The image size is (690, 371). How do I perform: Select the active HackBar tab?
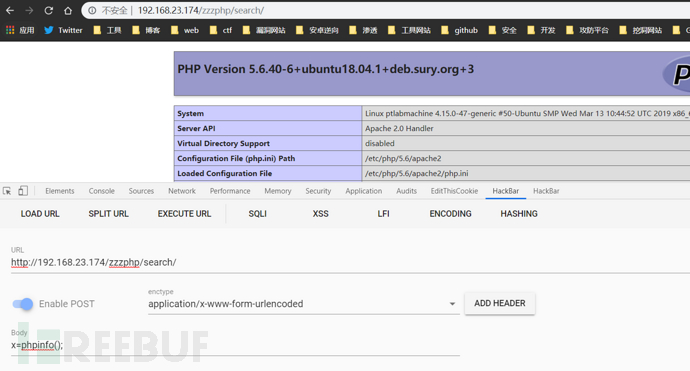coord(506,191)
